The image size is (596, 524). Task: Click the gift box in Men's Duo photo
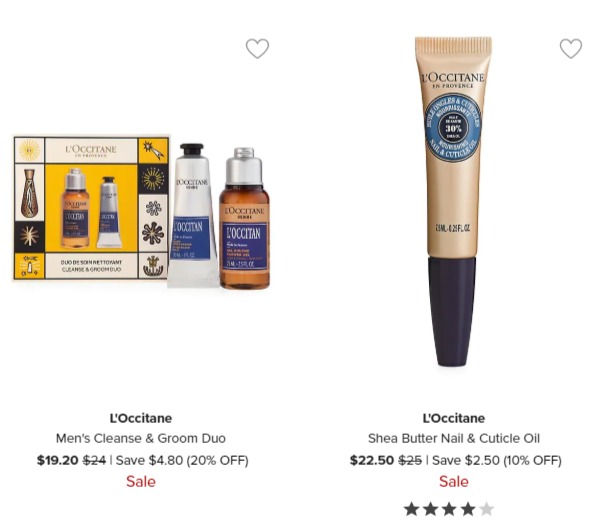(91, 207)
